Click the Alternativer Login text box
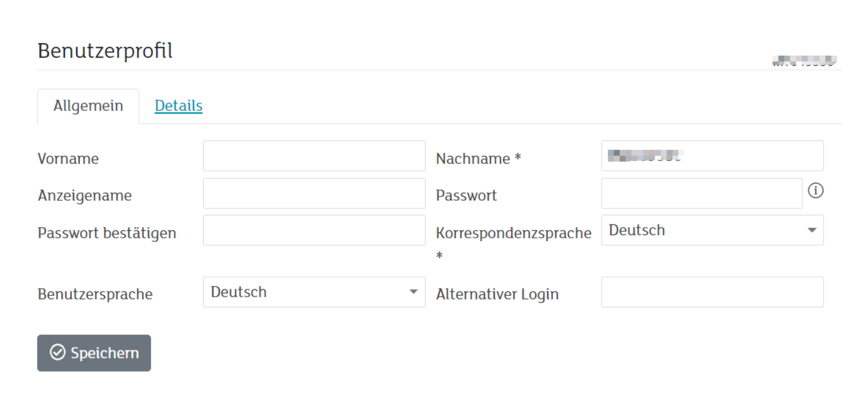The height and width of the screenshot is (400, 868). 712,292
